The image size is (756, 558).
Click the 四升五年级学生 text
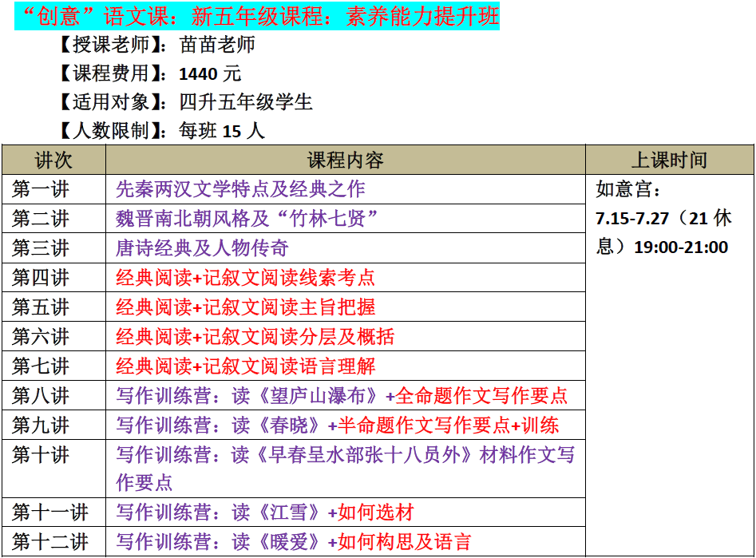tap(246, 102)
